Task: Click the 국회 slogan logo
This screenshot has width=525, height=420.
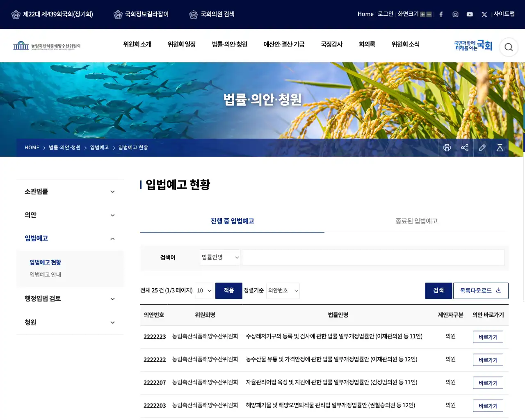Action: (x=473, y=45)
